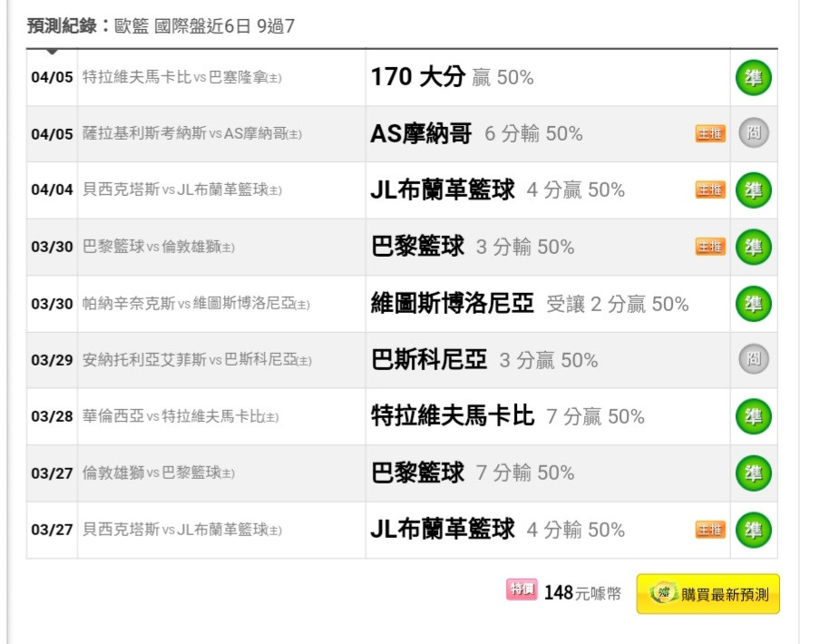This screenshot has height=644, width=829.
Task: Open matchup 特拉維夫馬卡比 vs 巴塞隆拿
Action: pyautogui.click(x=181, y=78)
